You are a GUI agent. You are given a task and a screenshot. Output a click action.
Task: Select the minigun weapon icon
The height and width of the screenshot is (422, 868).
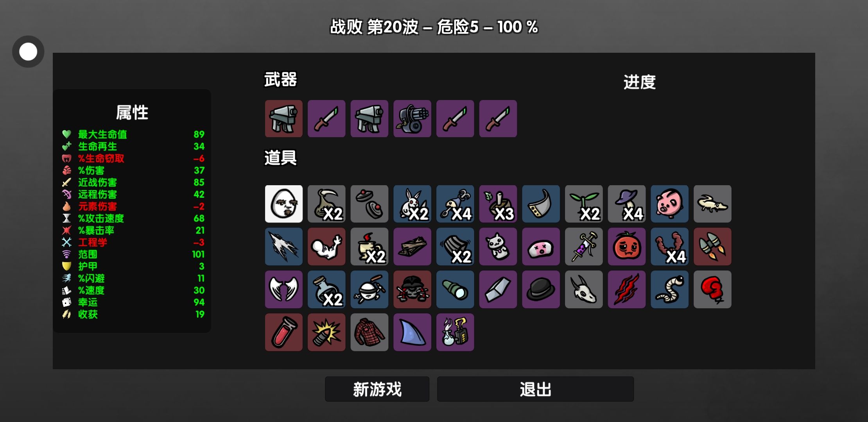point(412,118)
